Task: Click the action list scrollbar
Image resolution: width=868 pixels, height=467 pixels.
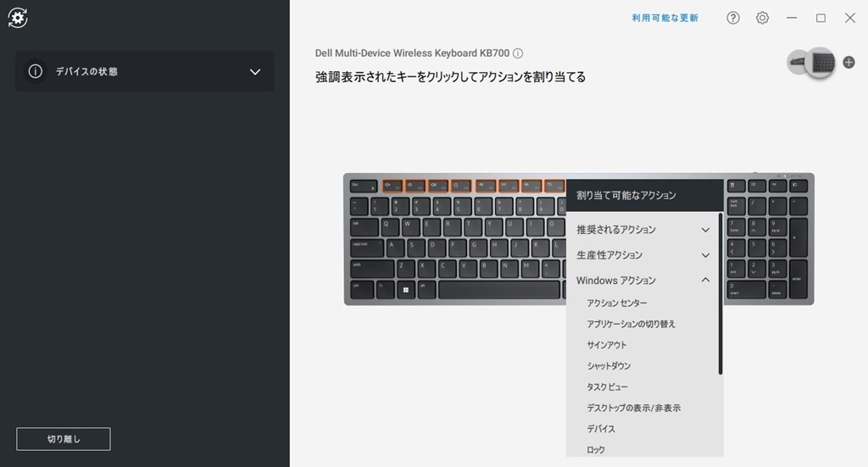Action: tap(721, 294)
